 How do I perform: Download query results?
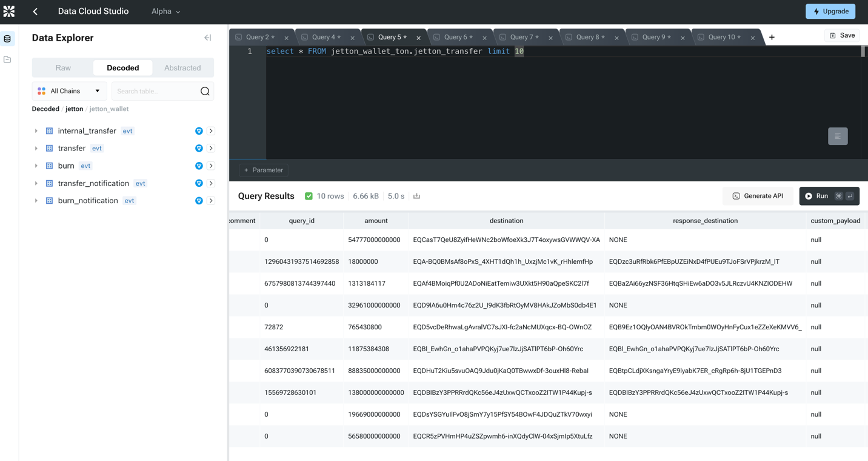[x=416, y=196]
